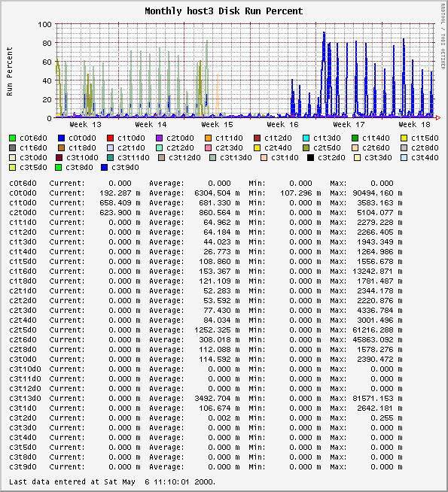448x492 pixels.
Task: Select the c3t8d0 green legend swatch
Action: coord(58,167)
